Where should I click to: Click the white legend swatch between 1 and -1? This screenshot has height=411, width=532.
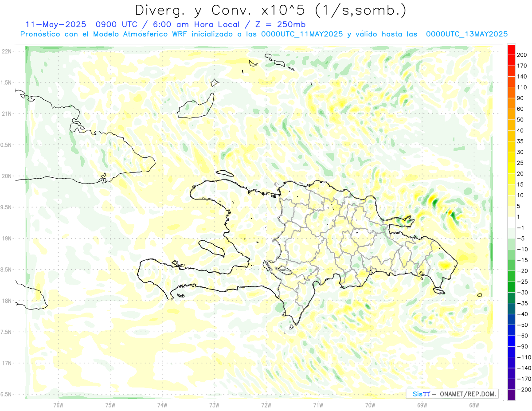point(511,222)
